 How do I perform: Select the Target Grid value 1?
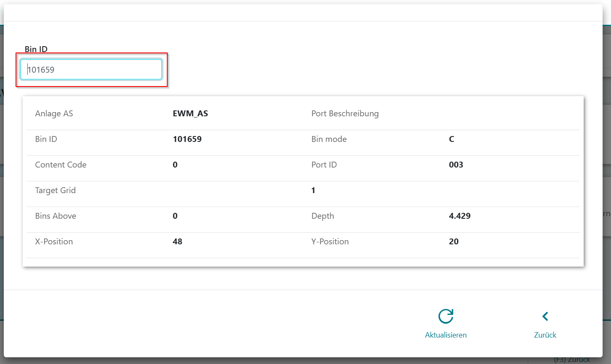313,191
